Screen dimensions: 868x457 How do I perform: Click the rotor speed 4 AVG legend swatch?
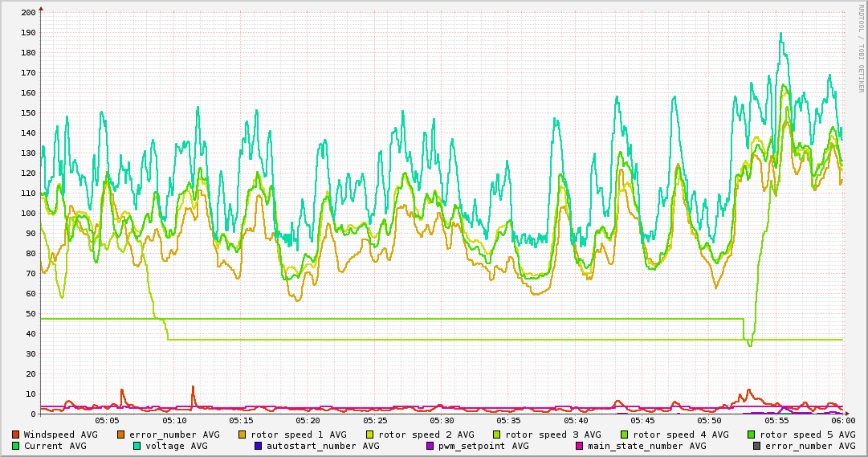coord(624,435)
